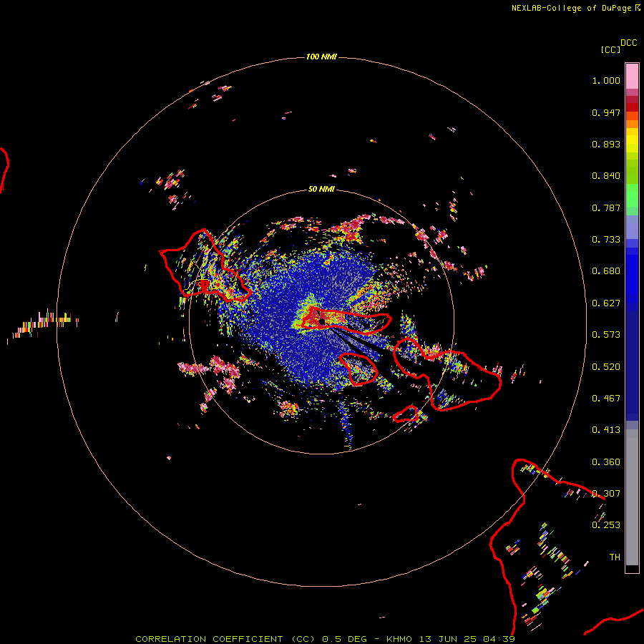This screenshot has height=644, width=644.
Task: Click the 0.360 scale value
Action: pyautogui.click(x=606, y=462)
